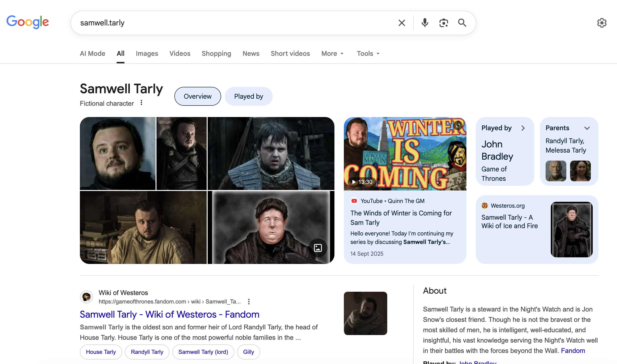Switch to Short videos tab
This screenshot has width=617, height=364.
(290, 53)
